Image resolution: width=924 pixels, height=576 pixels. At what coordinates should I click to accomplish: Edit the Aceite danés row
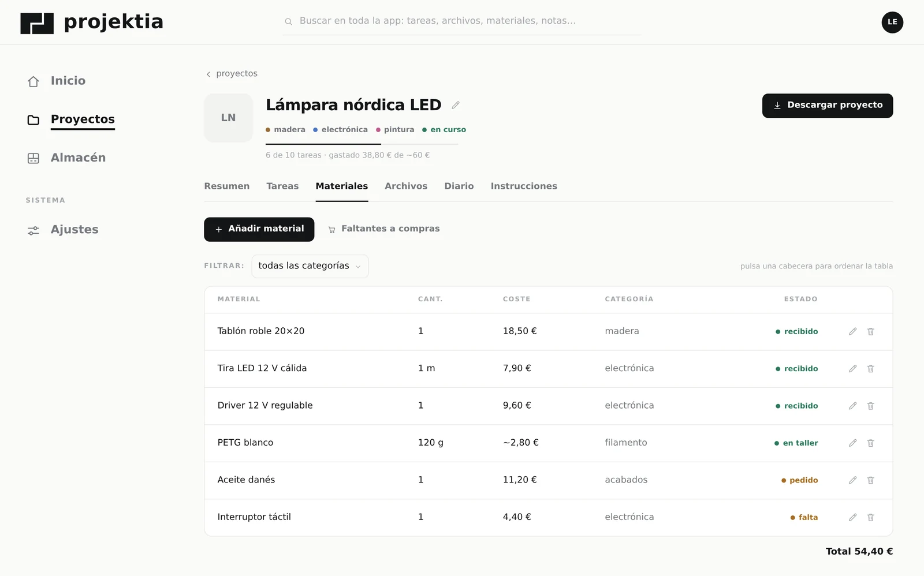pos(852,480)
